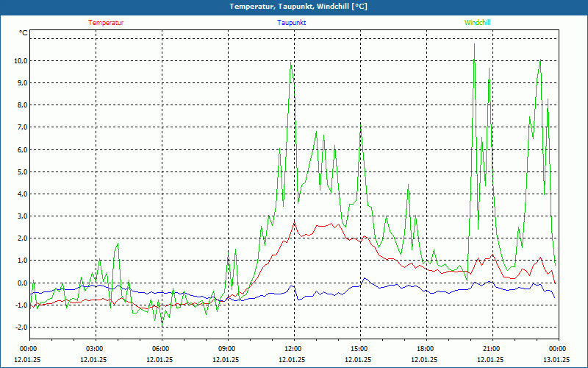Pick the 15:00 time axis label

click(359, 349)
